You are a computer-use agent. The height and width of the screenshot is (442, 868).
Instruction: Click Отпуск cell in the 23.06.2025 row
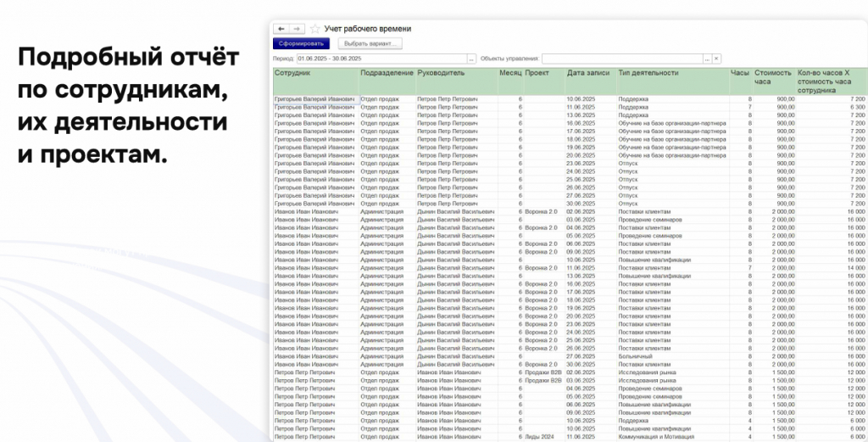628,164
